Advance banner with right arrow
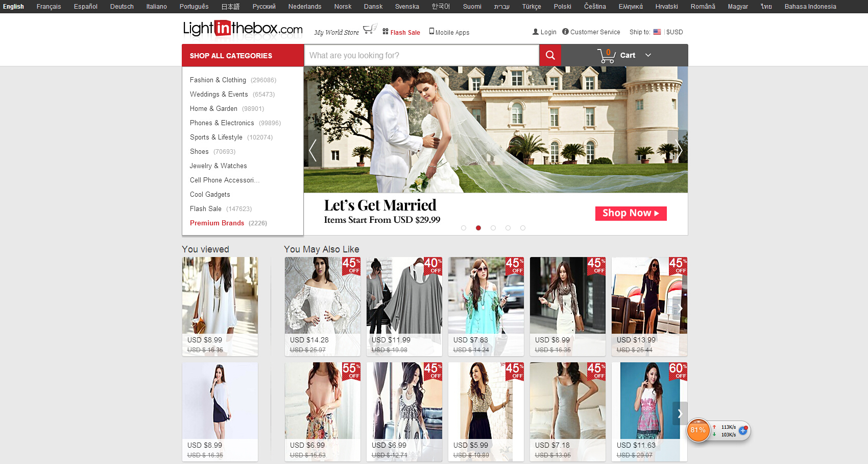The image size is (868, 464). tap(679, 150)
